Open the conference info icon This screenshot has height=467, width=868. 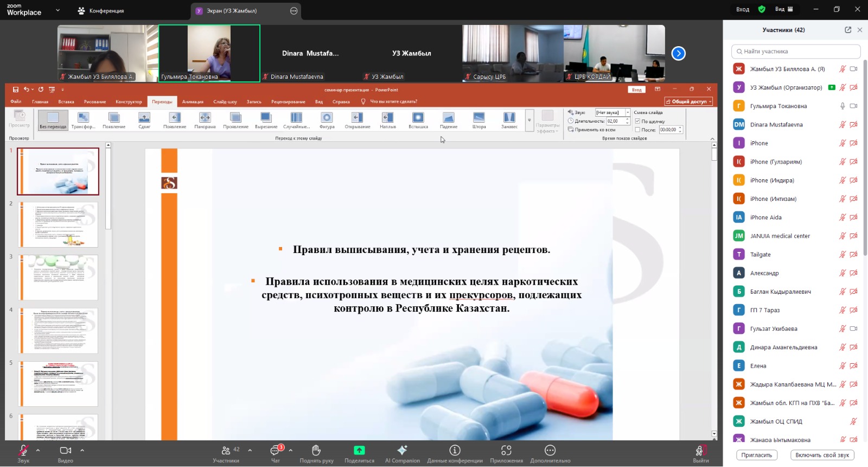(x=455, y=450)
